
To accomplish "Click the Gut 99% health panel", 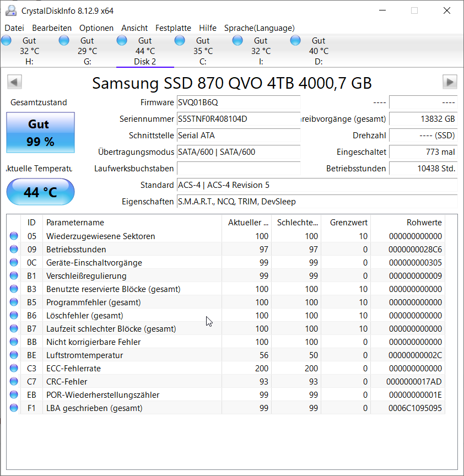I will pos(40,132).
